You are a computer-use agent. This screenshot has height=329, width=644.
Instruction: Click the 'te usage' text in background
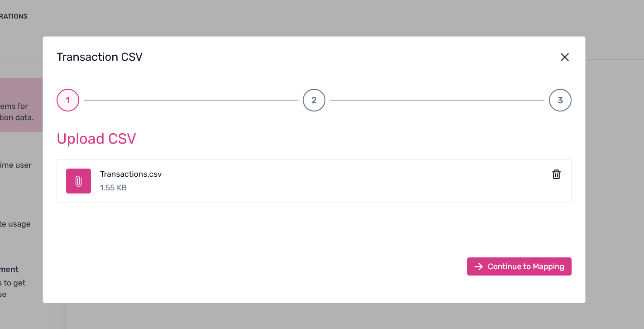[x=16, y=224]
